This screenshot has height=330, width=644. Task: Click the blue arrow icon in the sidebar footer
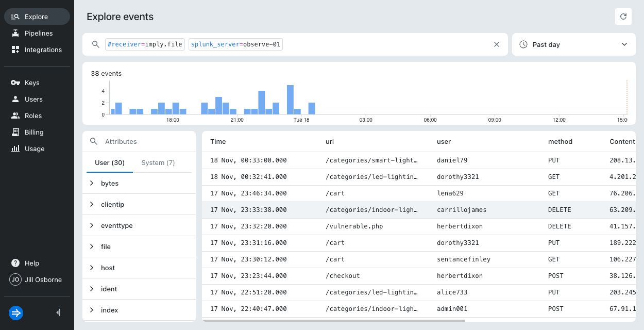[x=16, y=313]
